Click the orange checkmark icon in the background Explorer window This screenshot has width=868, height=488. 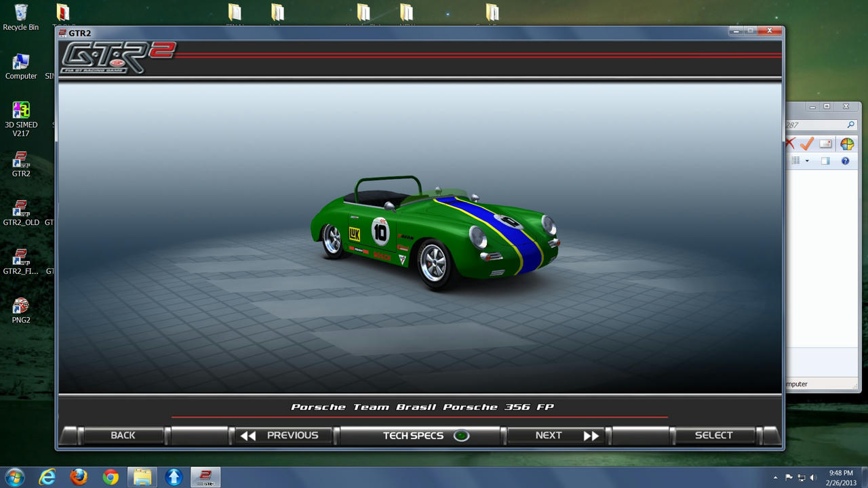806,143
